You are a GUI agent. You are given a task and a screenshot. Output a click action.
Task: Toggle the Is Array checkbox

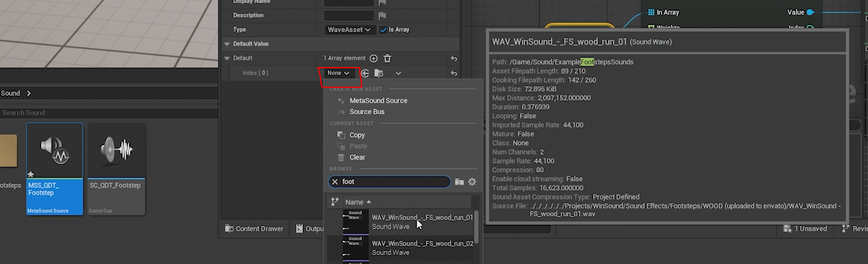point(383,30)
